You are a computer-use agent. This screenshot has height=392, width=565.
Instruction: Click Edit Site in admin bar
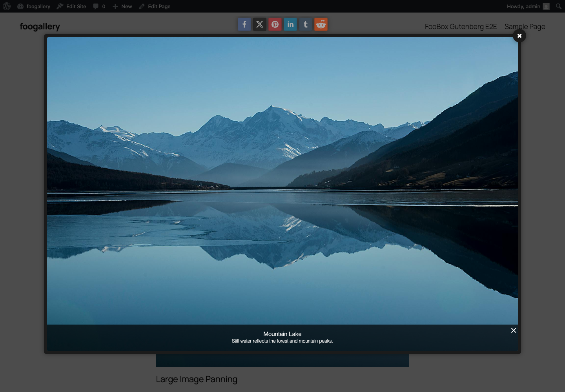(71, 6)
